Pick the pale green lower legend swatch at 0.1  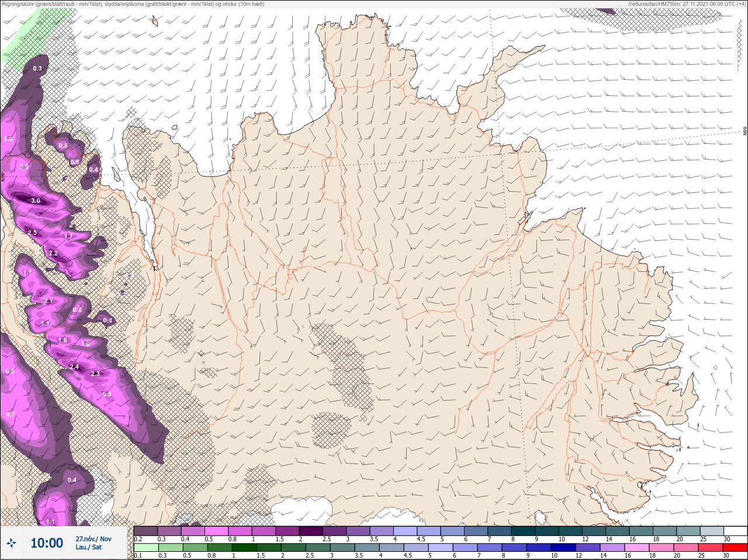[x=146, y=548]
